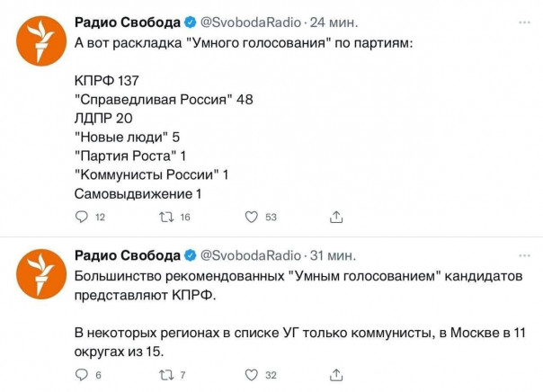The image size is (543, 392).
Task: Share the party breakdown tweet
Action: point(337,217)
